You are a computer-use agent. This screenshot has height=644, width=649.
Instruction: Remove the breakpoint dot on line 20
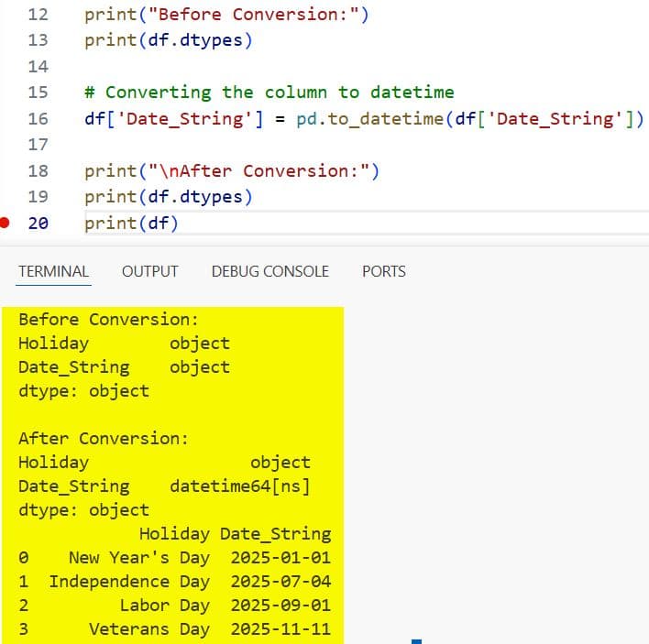[x=5, y=223]
